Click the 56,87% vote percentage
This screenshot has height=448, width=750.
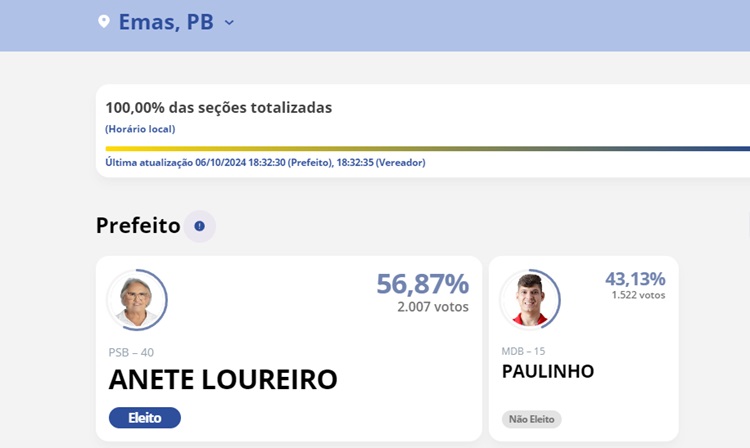tap(422, 284)
